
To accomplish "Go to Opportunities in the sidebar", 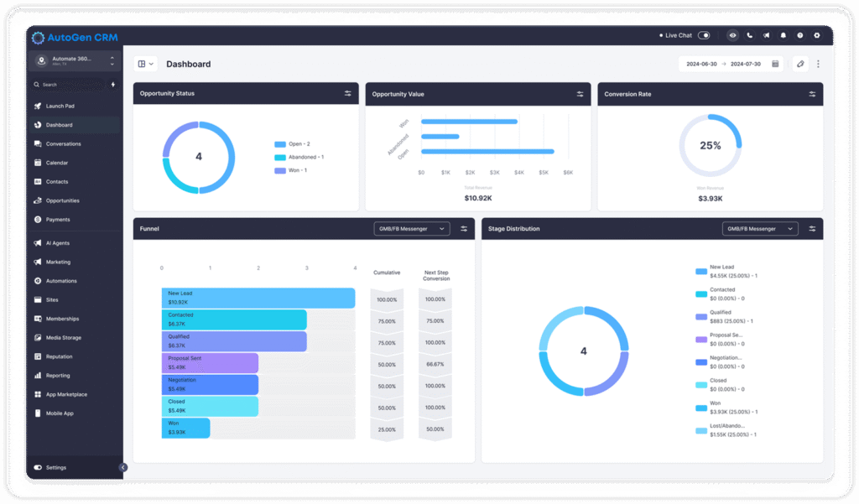I will [63, 200].
